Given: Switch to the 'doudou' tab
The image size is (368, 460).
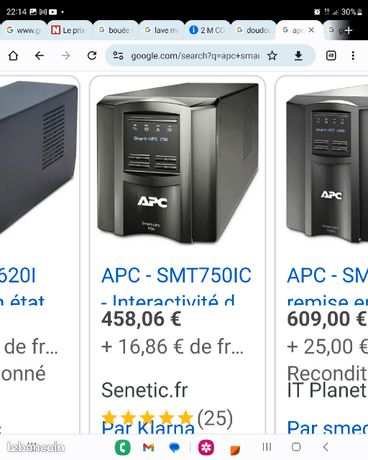Looking at the screenshot, I should (253, 30).
